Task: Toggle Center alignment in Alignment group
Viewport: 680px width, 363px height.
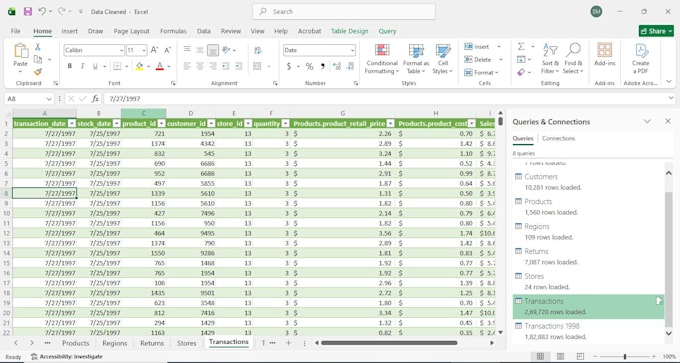Action: tap(200, 66)
